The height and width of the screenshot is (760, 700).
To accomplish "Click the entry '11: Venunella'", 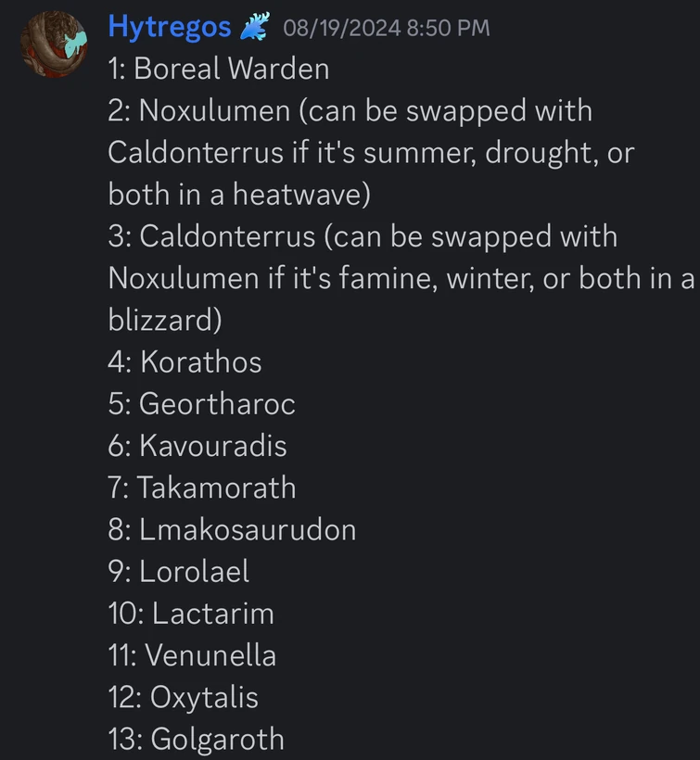I will 194,655.
